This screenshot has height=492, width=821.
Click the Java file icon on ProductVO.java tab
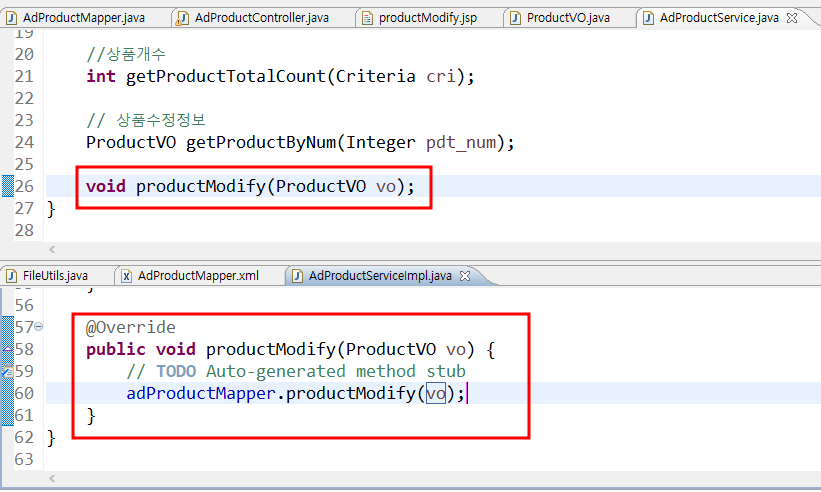[x=515, y=18]
